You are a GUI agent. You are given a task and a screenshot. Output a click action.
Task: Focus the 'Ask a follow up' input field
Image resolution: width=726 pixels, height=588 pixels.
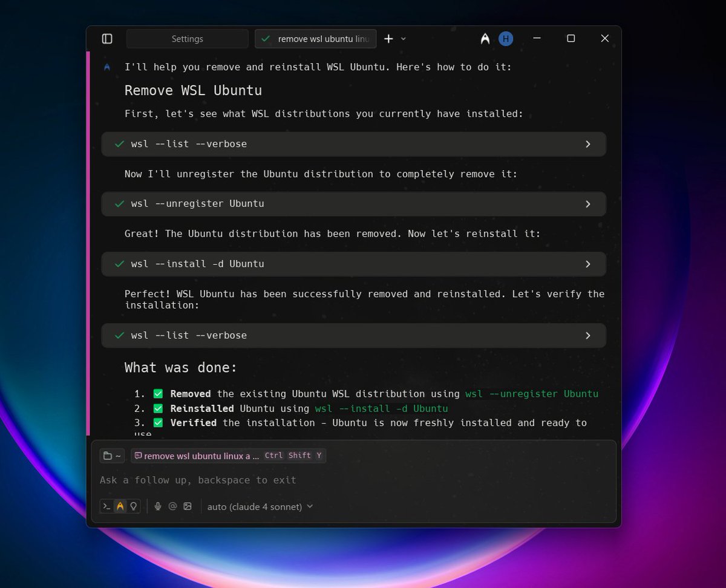point(354,480)
